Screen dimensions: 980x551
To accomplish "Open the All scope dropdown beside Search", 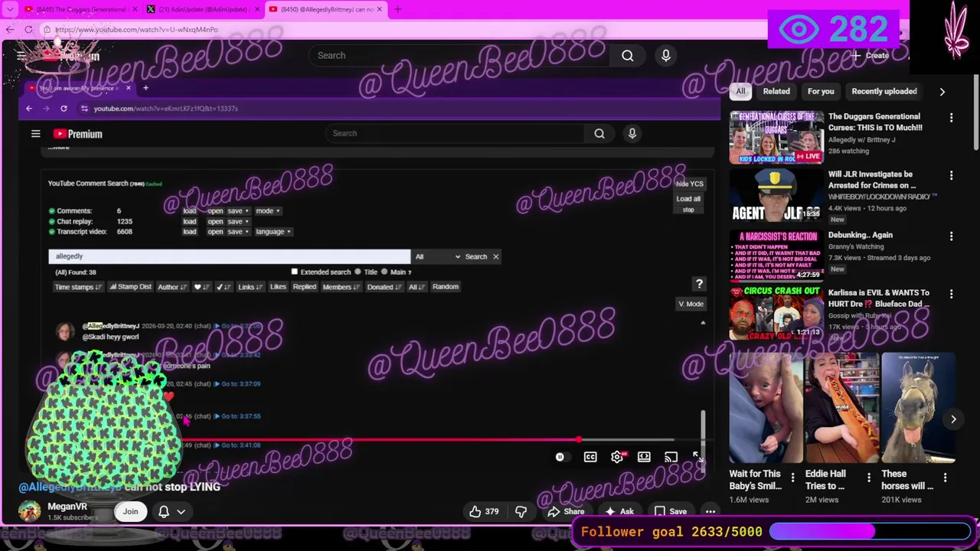I will click(437, 256).
